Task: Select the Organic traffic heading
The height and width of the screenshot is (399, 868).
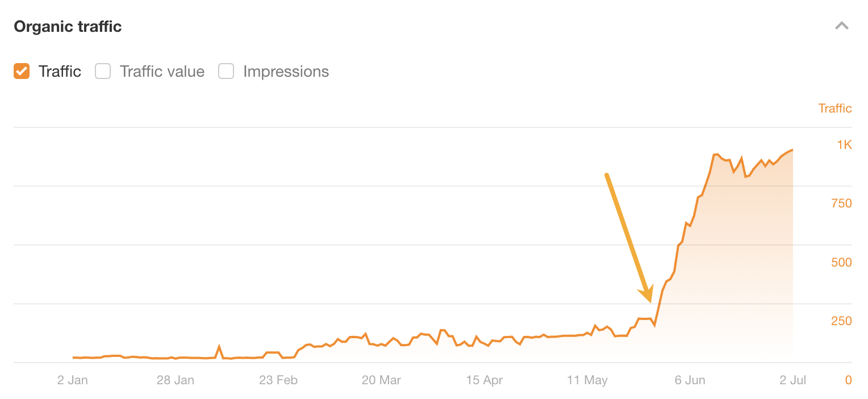Action: [67, 26]
